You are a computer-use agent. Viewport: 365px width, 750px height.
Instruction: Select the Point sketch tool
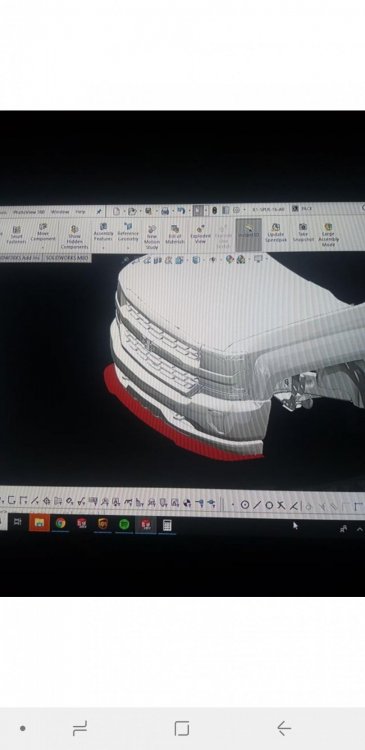[x=233, y=505]
